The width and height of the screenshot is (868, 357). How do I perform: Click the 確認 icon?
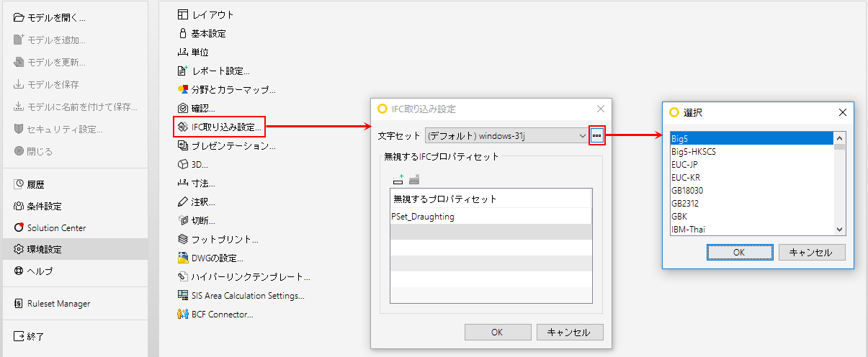(x=183, y=108)
